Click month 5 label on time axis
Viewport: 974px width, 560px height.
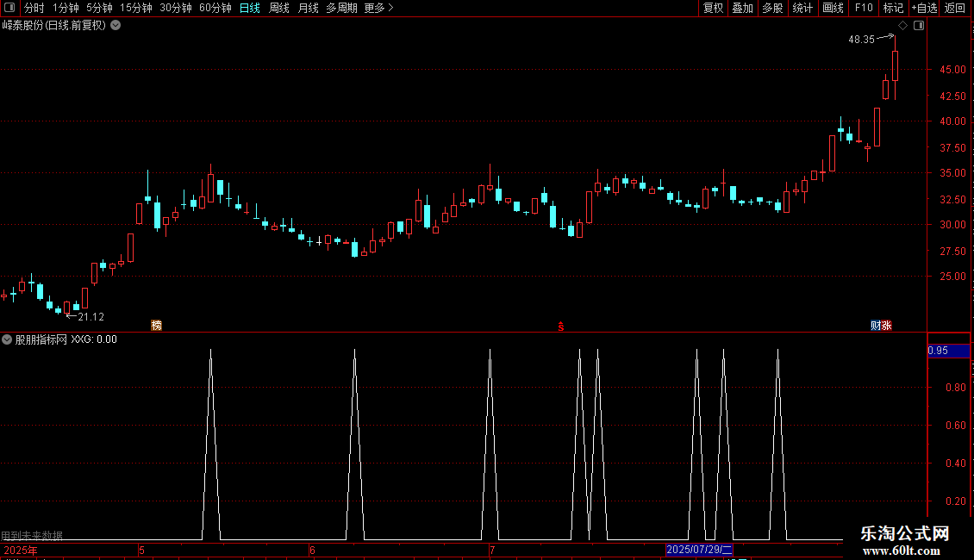coord(141,550)
